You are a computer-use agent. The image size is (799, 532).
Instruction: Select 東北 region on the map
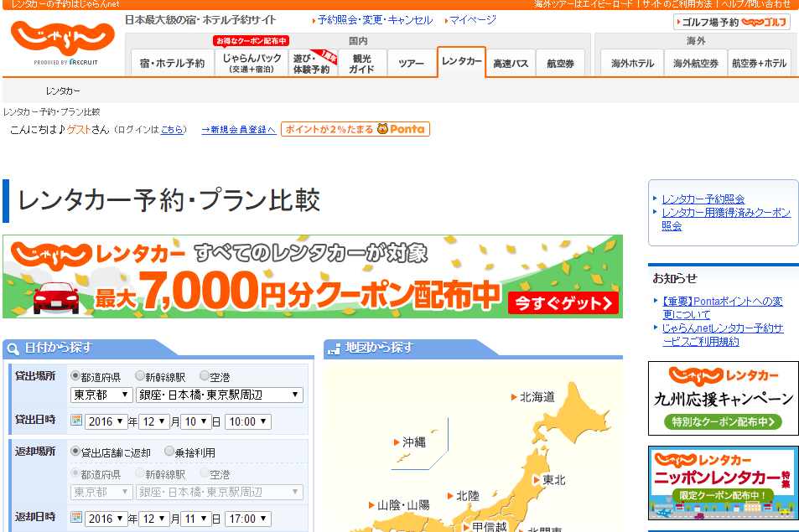549,479
